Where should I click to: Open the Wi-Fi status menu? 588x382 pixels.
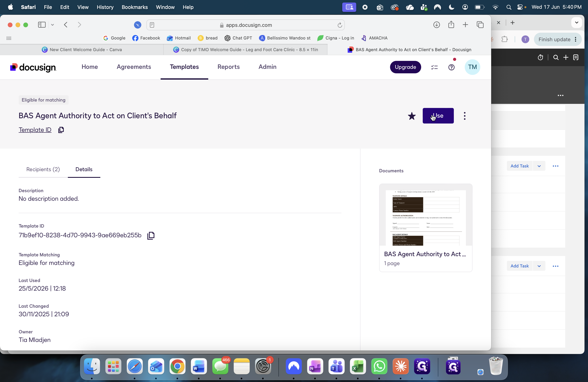click(x=495, y=7)
